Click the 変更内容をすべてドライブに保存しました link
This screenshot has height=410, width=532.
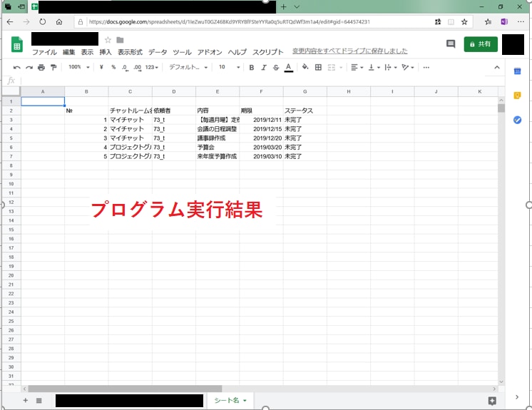350,51
